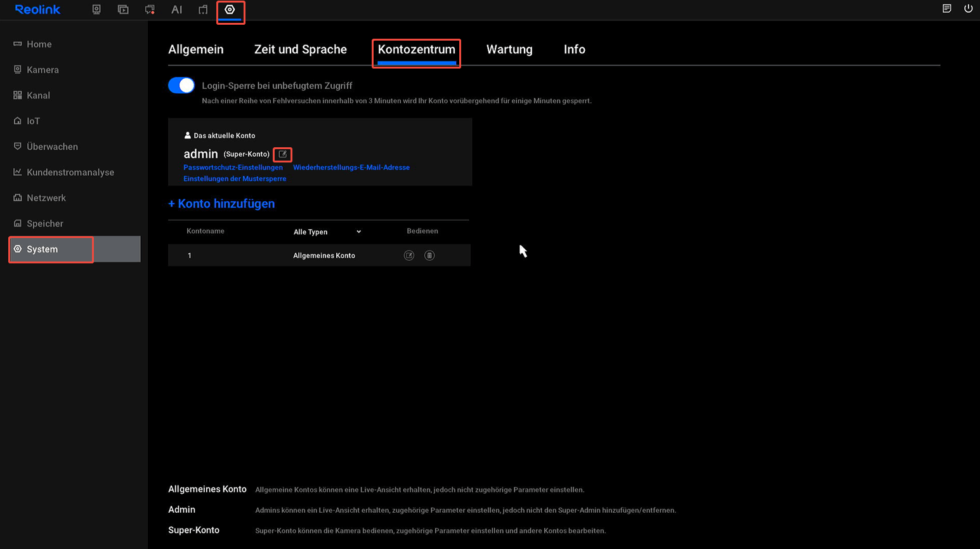980x549 pixels.
Task: Open Passwortschutz-Einstellungen link
Action: tap(233, 168)
